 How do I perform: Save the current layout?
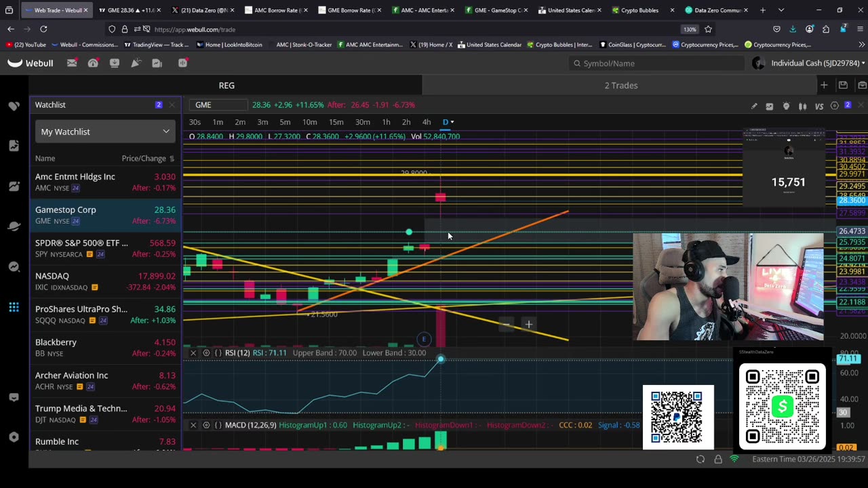tap(843, 85)
